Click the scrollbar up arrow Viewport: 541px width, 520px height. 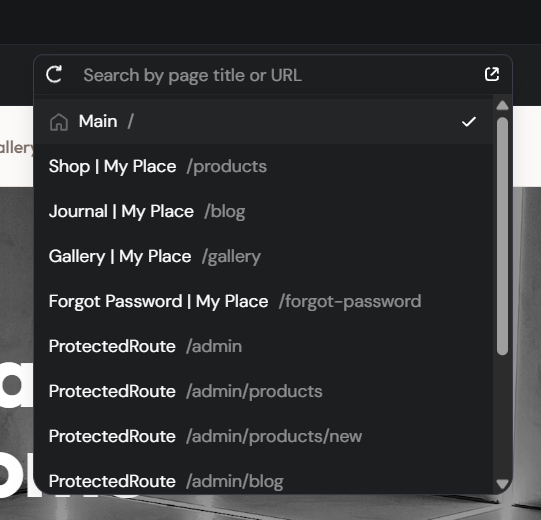[502, 105]
